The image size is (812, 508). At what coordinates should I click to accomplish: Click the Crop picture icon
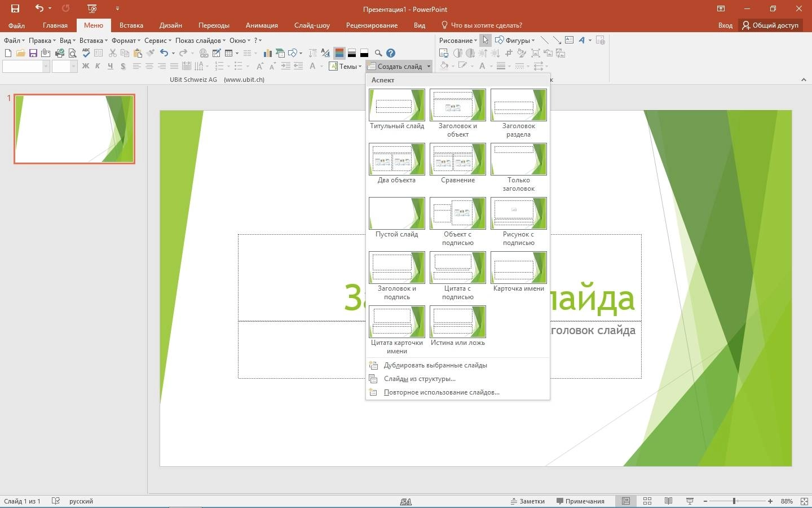tap(509, 53)
